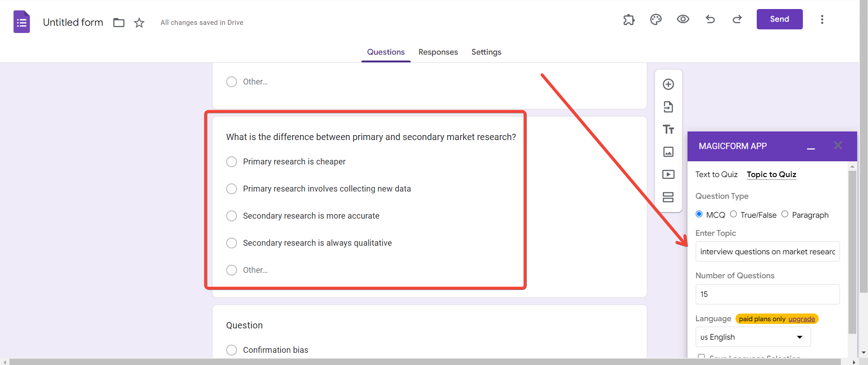Select the Topic to Quiz tab
The width and height of the screenshot is (868, 365).
click(x=771, y=174)
